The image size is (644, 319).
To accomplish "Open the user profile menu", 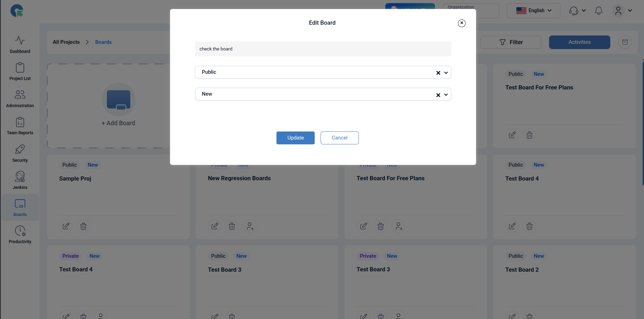I will [x=622, y=11].
